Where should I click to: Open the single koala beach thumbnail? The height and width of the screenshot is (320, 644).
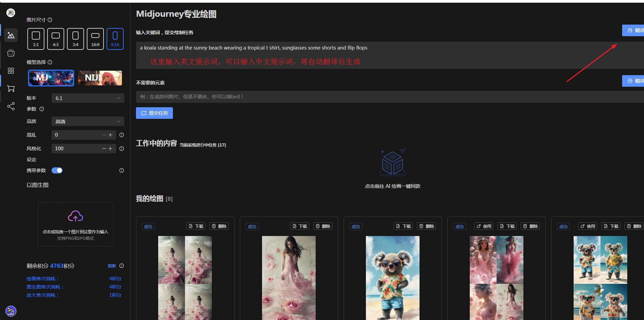click(x=393, y=278)
